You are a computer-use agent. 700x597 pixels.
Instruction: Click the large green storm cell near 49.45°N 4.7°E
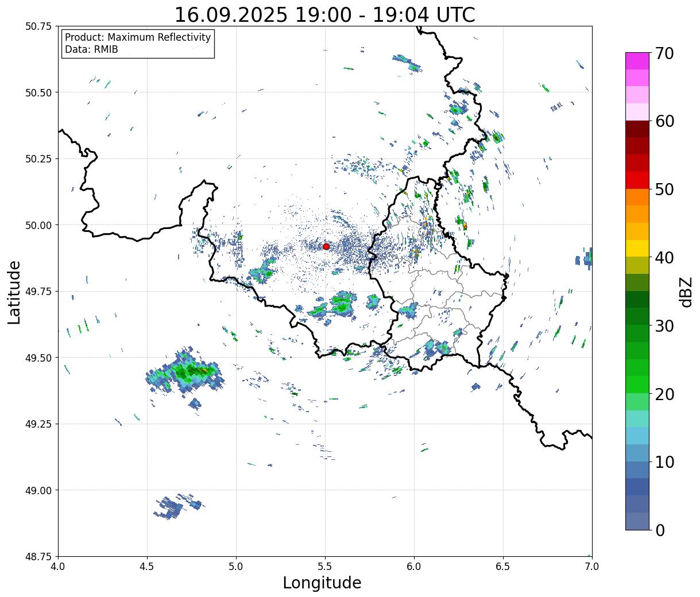click(185, 372)
